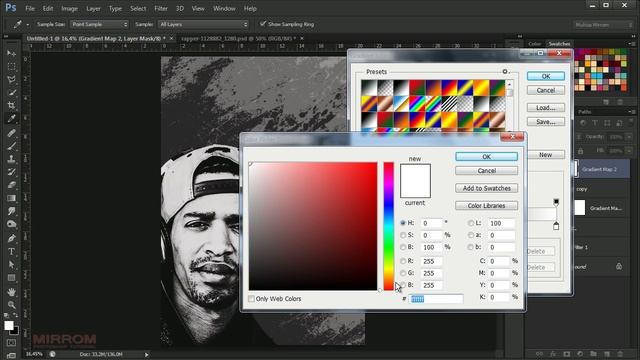Select the S saturation radio button
The image size is (640, 360).
click(403, 235)
